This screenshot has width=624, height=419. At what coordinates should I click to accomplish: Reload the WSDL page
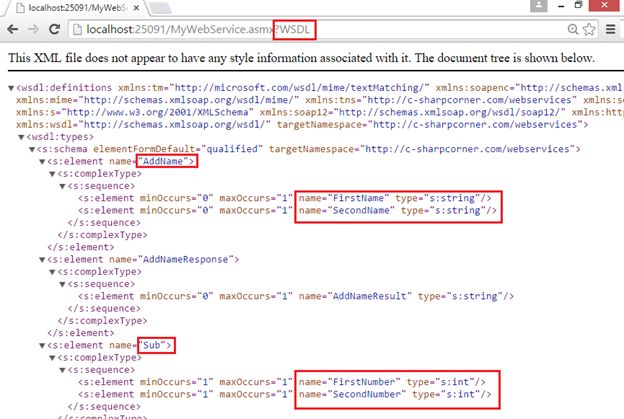54,29
